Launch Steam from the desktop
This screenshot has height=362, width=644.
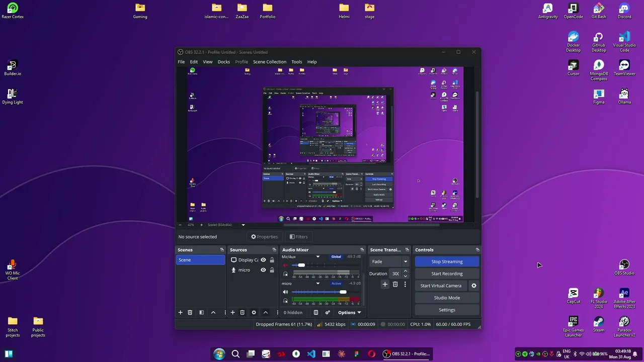pos(599,324)
